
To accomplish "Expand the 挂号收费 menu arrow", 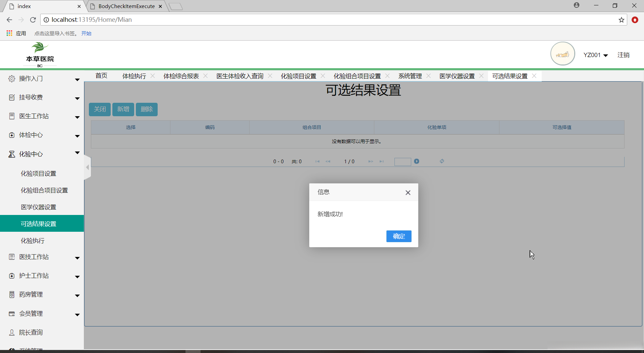I will coord(77,98).
